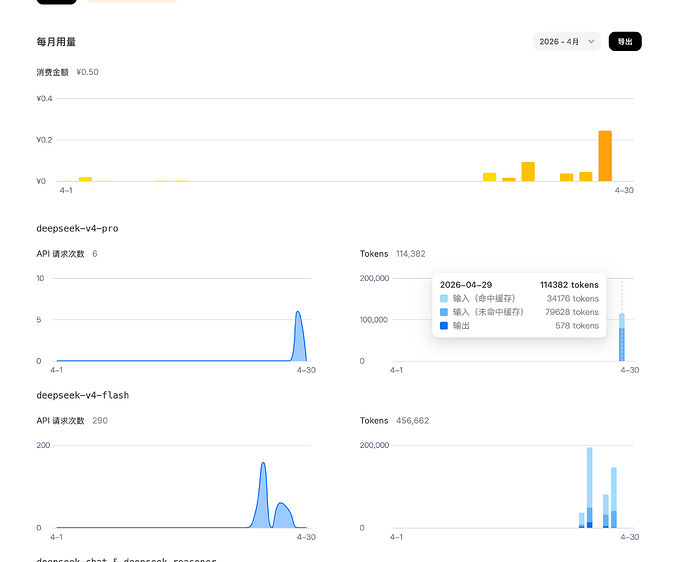Click the tallest peak of deepseek-v4-flash requests curve
Screen dimensions: 688x562
(x=263, y=463)
